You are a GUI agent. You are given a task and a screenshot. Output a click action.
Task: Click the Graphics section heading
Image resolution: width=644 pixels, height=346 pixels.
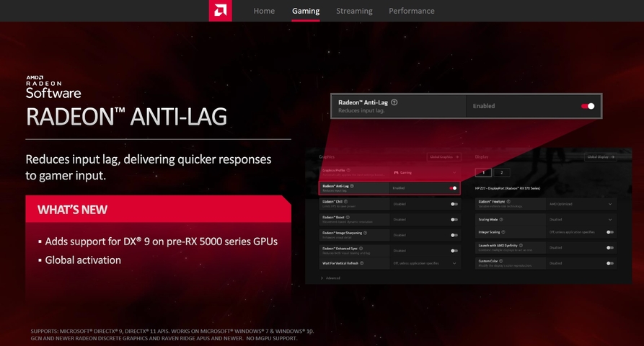[x=327, y=157]
